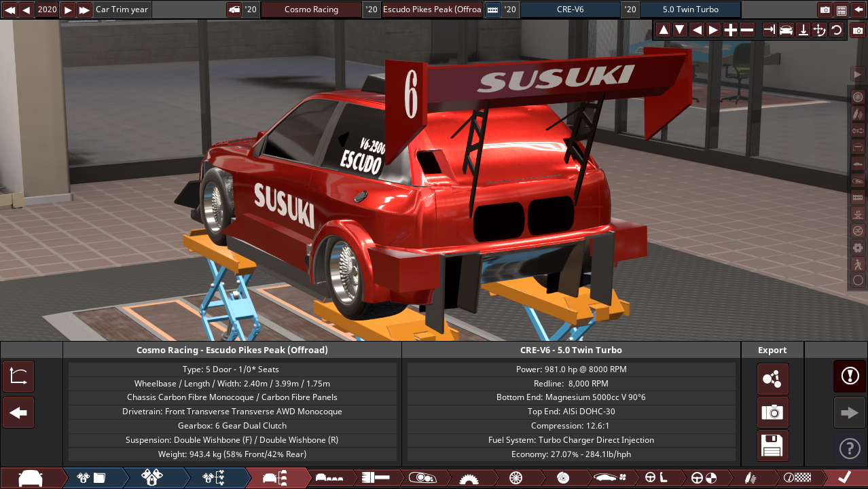Select the Escudo Pikes Peak trim field
The width and height of the screenshot is (868, 489).
432,10
